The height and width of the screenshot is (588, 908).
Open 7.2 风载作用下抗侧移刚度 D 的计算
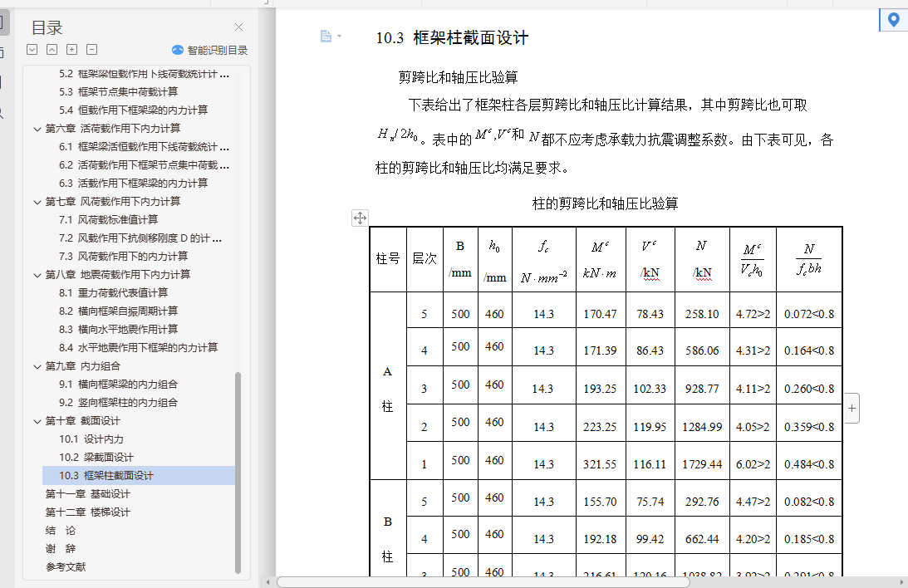coord(140,238)
